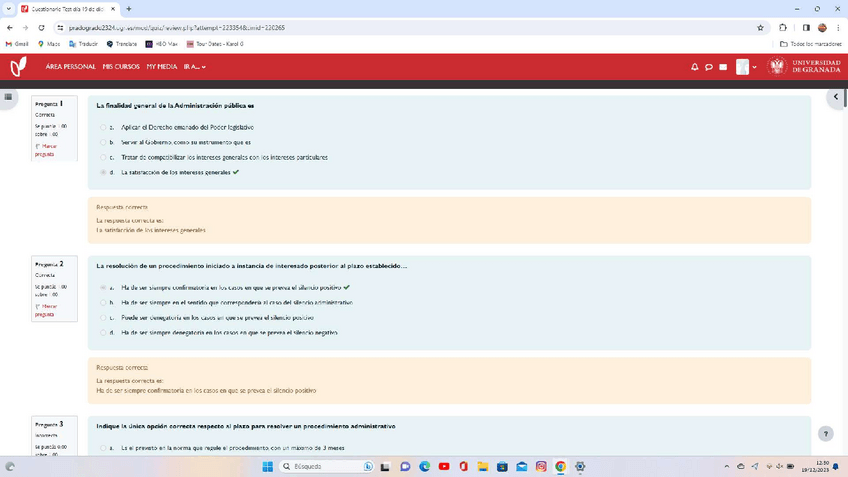Open YouTube from the Windows taskbar
This screenshot has width=848, height=477.
tap(444, 466)
